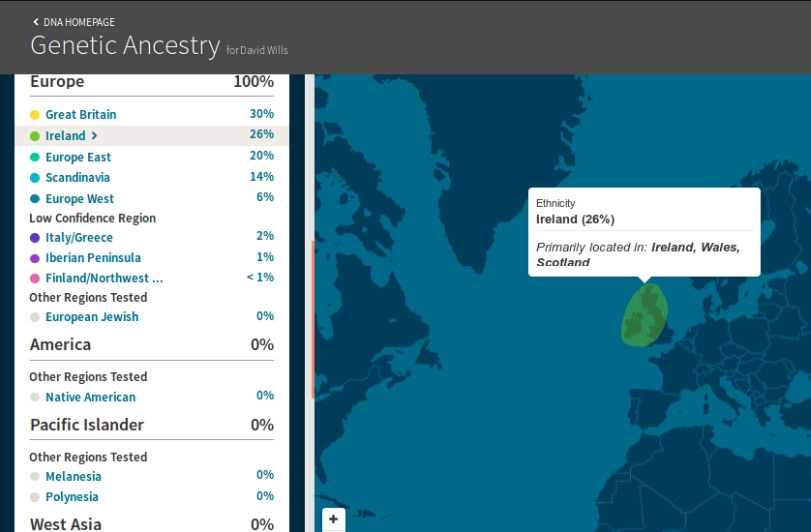Click the America 0% section heading
The width and height of the screenshot is (811, 532).
pyautogui.click(x=60, y=345)
